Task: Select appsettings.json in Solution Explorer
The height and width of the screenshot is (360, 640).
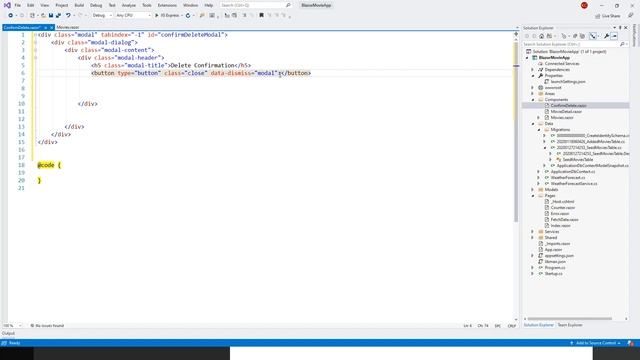Action: point(559,256)
